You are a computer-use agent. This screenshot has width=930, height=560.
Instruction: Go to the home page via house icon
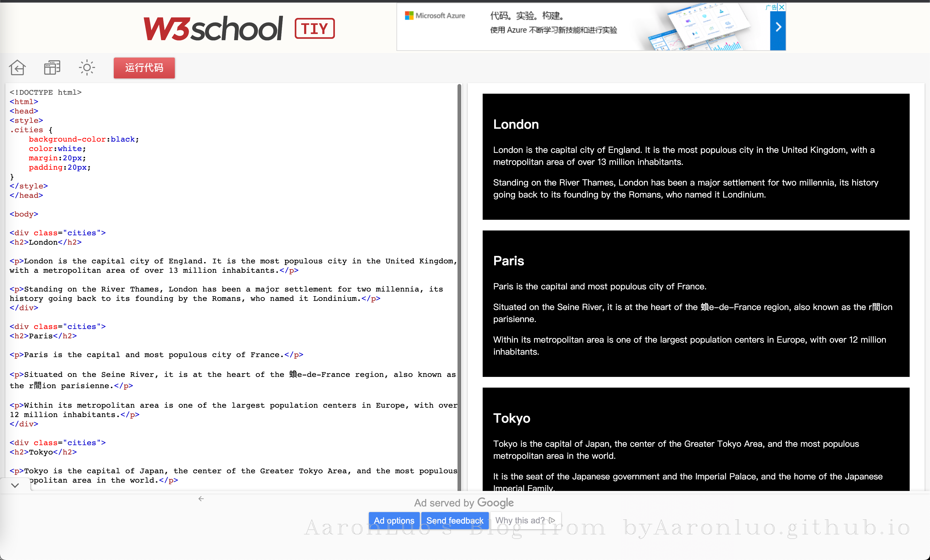pyautogui.click(x=17, y=68)
